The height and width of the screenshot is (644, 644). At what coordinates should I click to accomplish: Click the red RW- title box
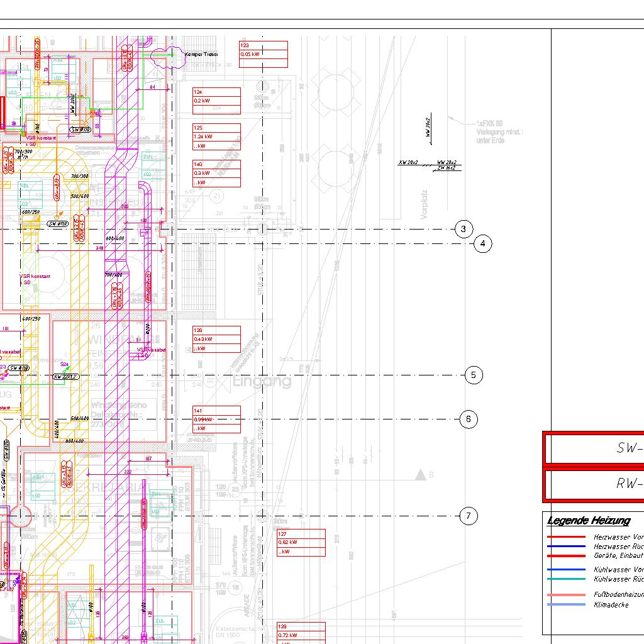click(x=594, y=484)
